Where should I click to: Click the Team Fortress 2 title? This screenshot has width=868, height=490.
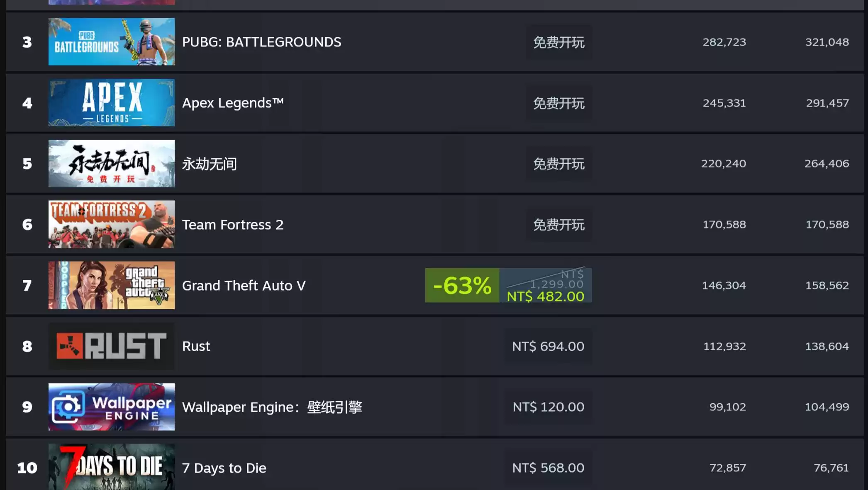tap(233, 225)
